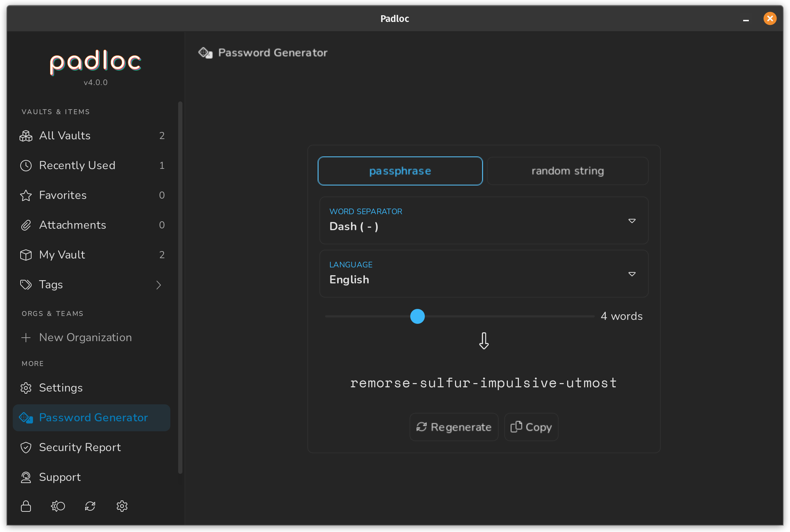The image size is (790, 532).
Task: Click the Password Generator shield icon
Action: (x=25, y=417)
